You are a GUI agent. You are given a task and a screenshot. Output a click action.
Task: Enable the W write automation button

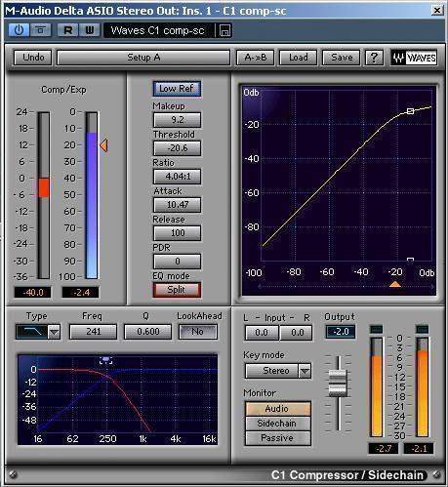(89, 30)
